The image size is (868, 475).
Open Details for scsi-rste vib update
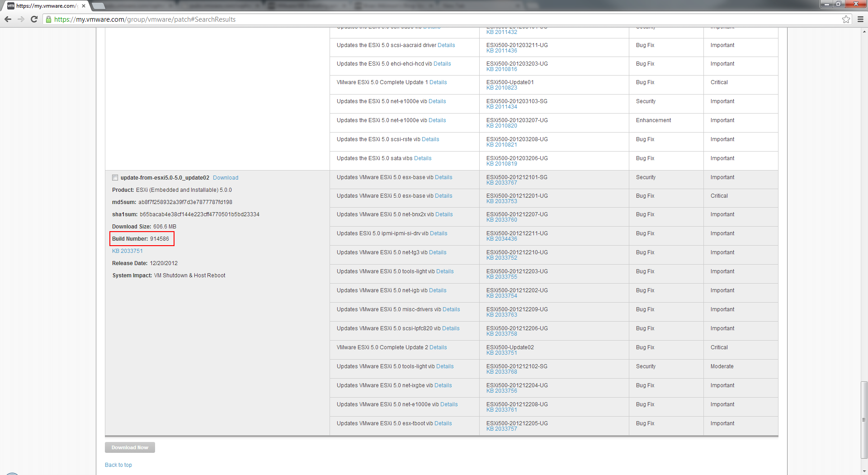(430, 139)
